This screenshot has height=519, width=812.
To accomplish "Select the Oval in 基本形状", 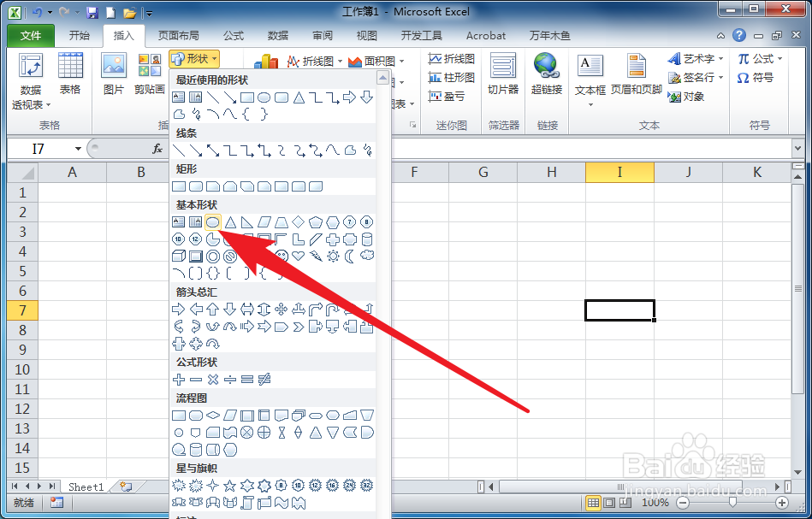I will point(213,222).
